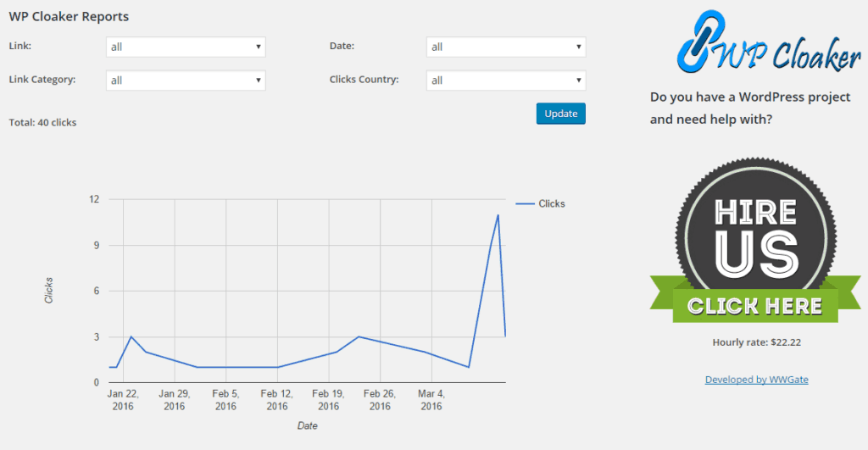This screenshot has height=450, width=868.
Task: Click the chart peak near 11 clicks
Action: (x=498, y=214)
